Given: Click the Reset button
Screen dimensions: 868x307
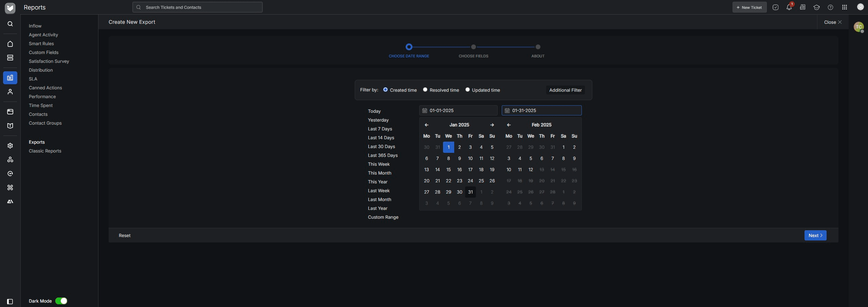Looking at the screenshot, I should pos(125,235).
